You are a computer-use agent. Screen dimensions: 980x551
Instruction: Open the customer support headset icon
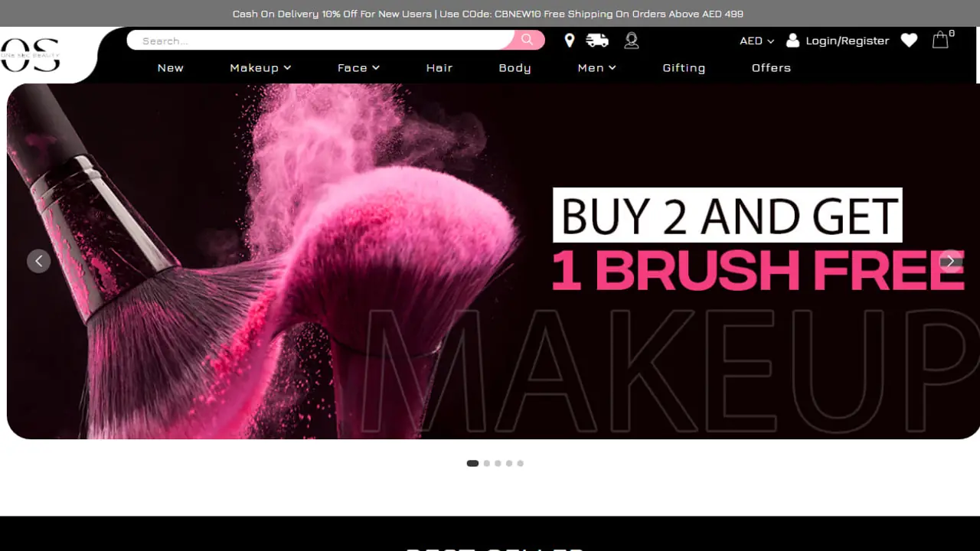pyautogui.click(x=631, y=41)
